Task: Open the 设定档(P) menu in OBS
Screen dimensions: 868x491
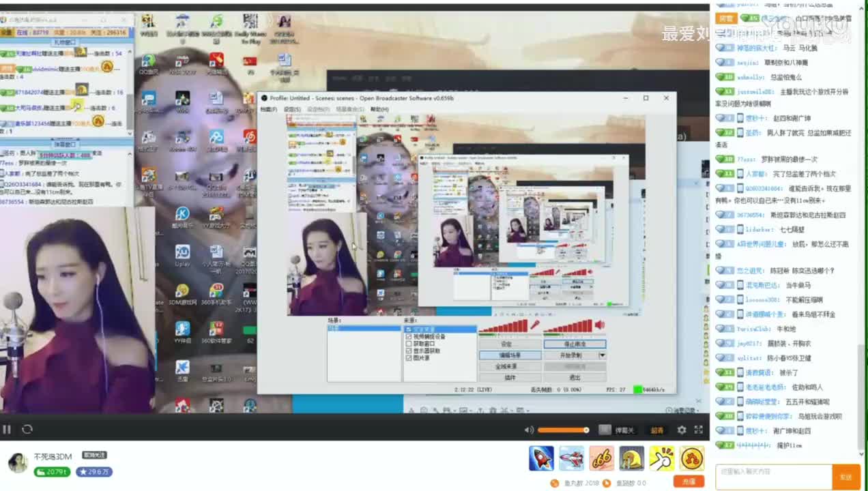Action: [x=318, y=109]
